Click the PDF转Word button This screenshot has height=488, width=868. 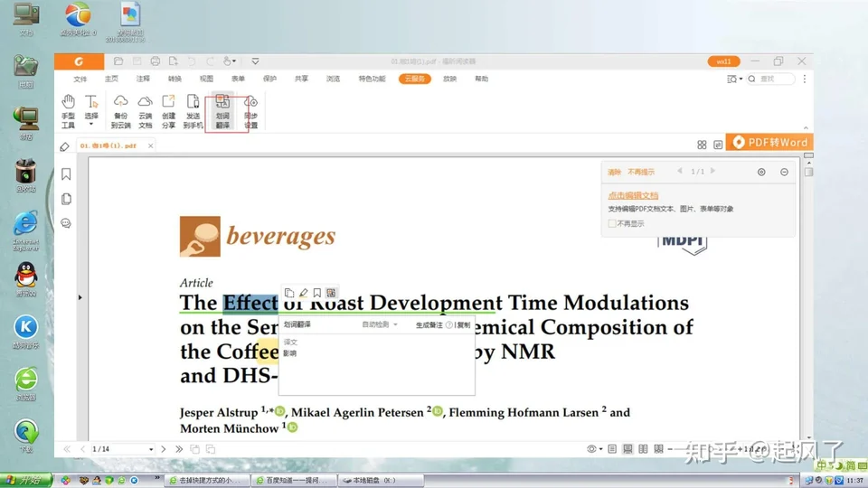[x=769, y=142]
